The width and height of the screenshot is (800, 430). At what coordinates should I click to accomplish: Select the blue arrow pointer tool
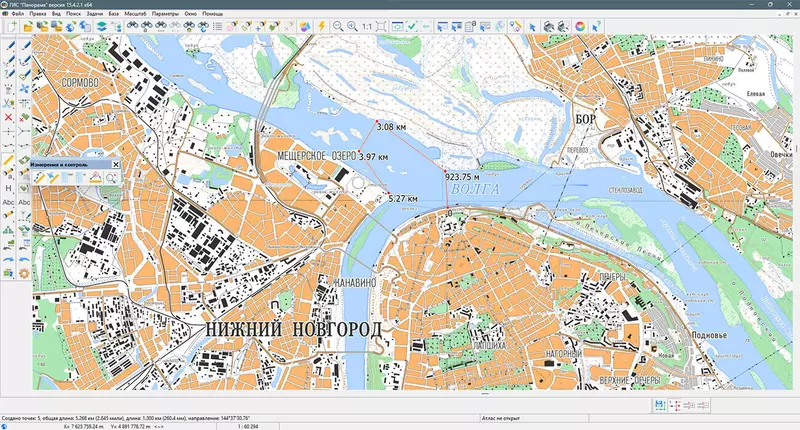click(x=533, y=25)
